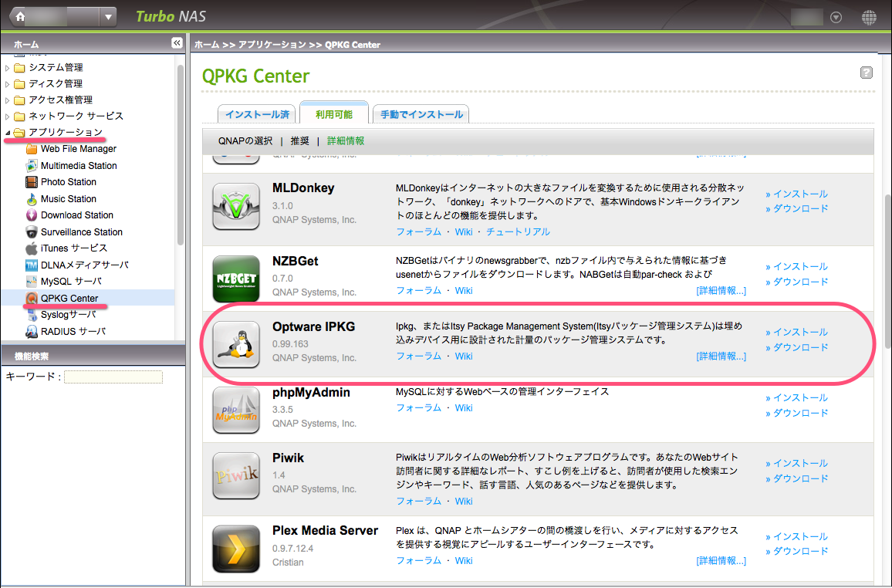Image resolution: width=892 pixels, height=588 pixels.
Task: Click the Optware IPKG penguin icon
Action: click(236, 344)
